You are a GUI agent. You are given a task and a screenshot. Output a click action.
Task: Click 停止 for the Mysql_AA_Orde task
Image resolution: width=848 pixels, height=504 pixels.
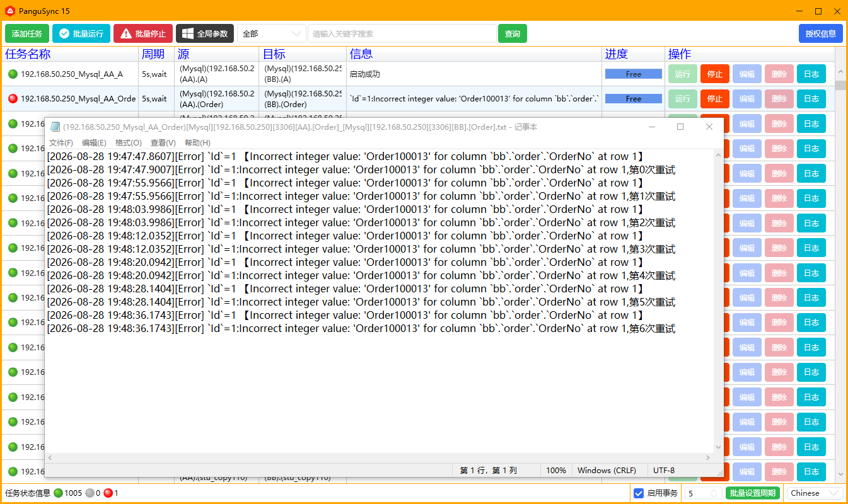click(715, 99)
